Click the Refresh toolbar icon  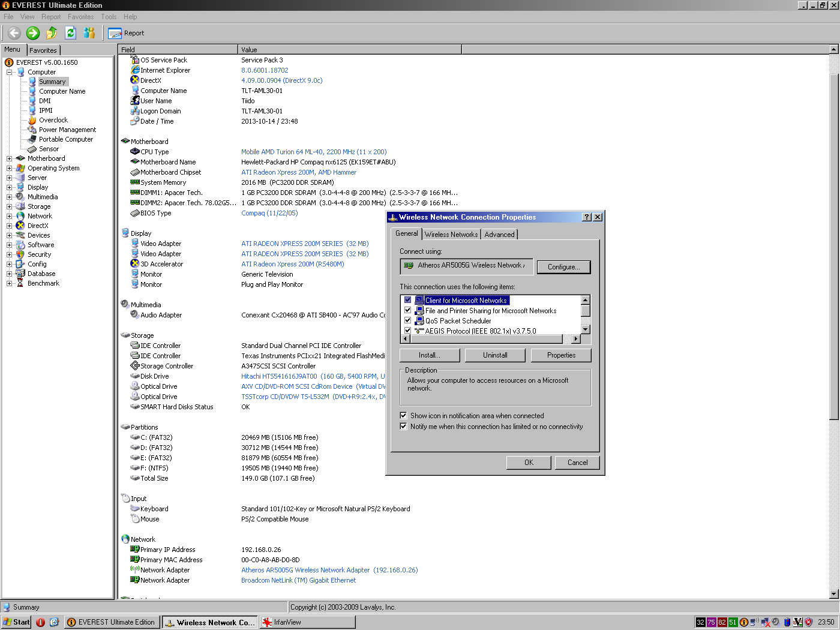[70, 33]
